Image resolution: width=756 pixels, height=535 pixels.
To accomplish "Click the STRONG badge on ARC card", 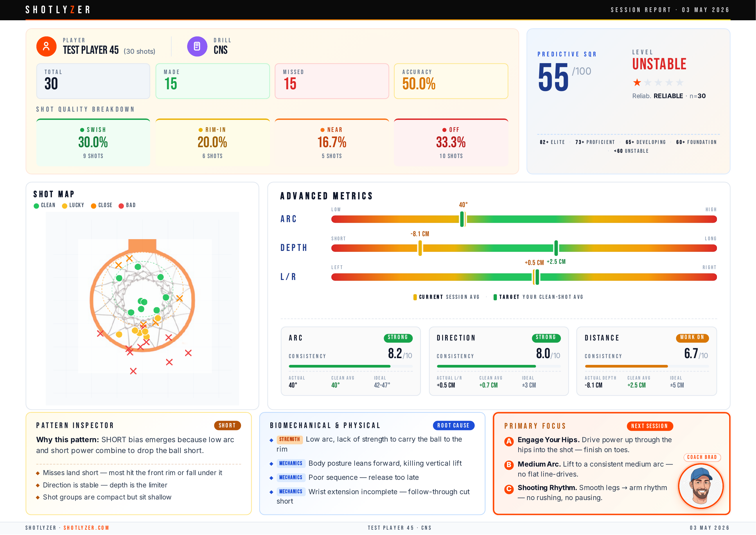I will pyautogui.click(x=398, y=337).
